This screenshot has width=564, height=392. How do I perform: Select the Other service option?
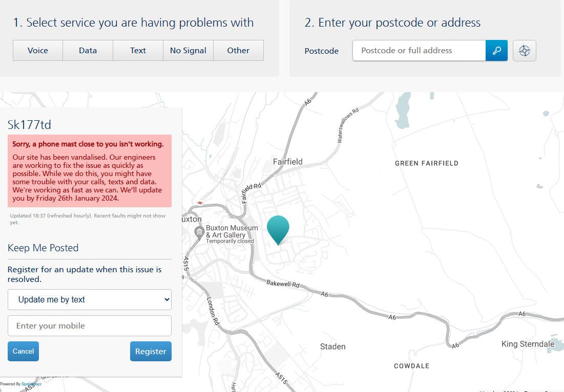click(x=238, y=51)
